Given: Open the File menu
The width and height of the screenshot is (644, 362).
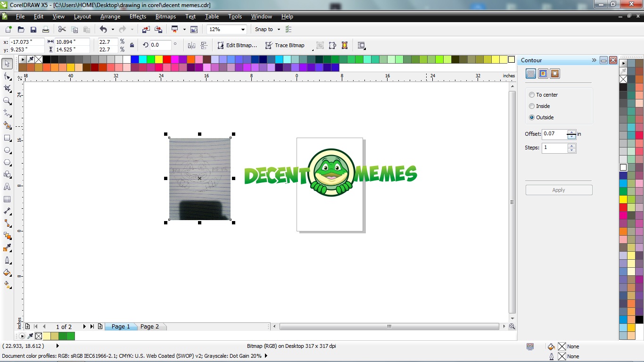Looking at the screenshot, I should (x=20, y=16).
